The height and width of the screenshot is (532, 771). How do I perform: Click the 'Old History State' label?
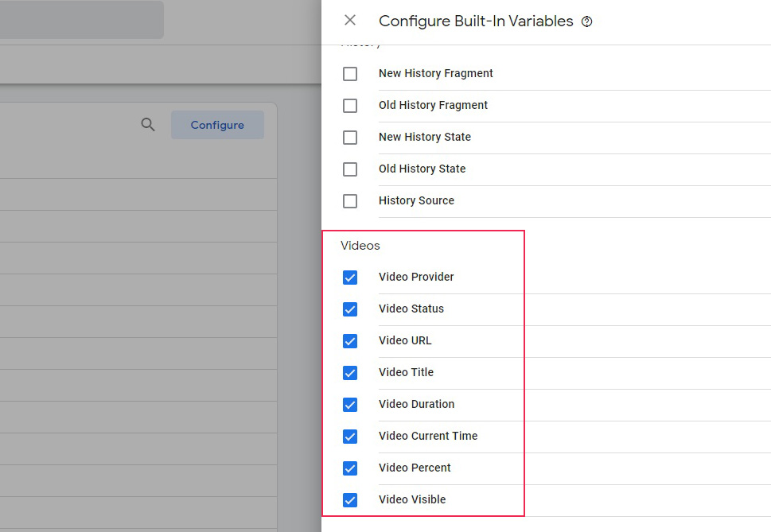click(422, 169)
